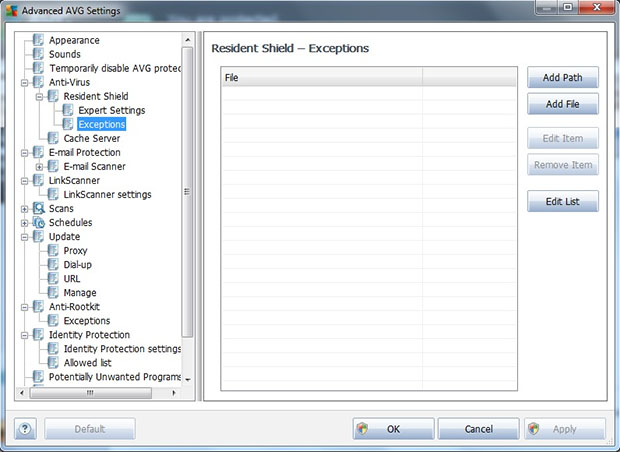Click the Update node icon
This screenshot has width=620, height=452.
click(38, 236)
